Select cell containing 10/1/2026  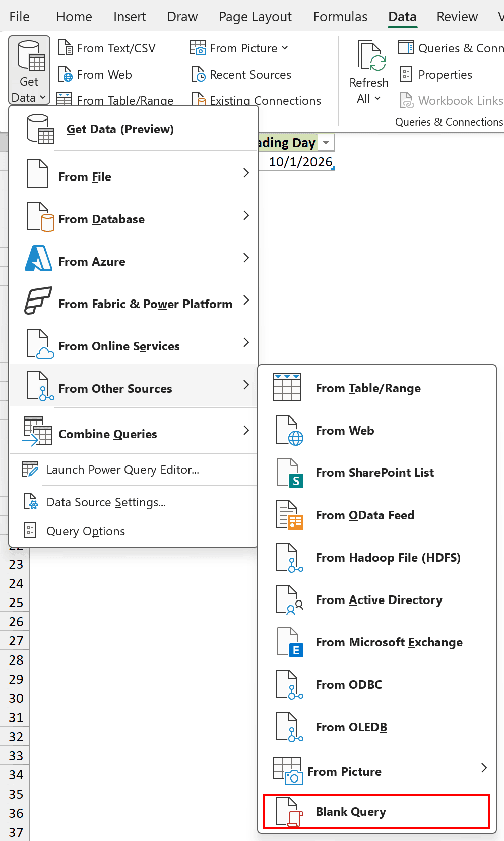pos(297,162)
